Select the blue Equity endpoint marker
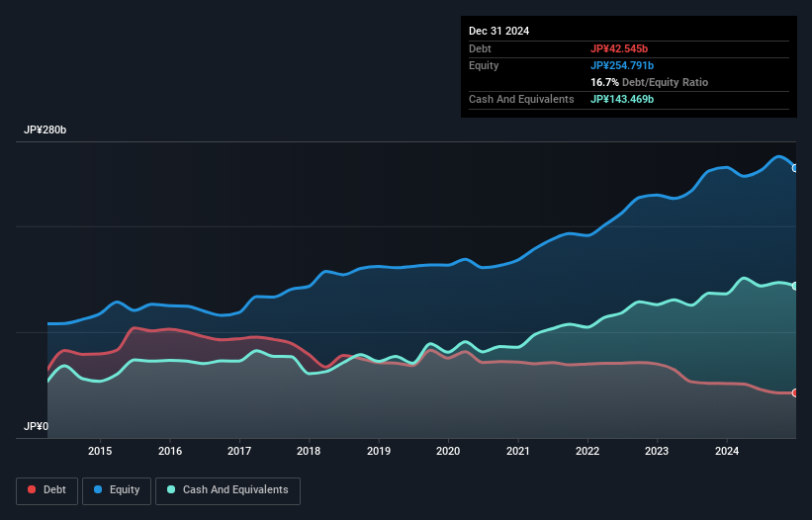The image size is (812, 520). tap(795, 168)
